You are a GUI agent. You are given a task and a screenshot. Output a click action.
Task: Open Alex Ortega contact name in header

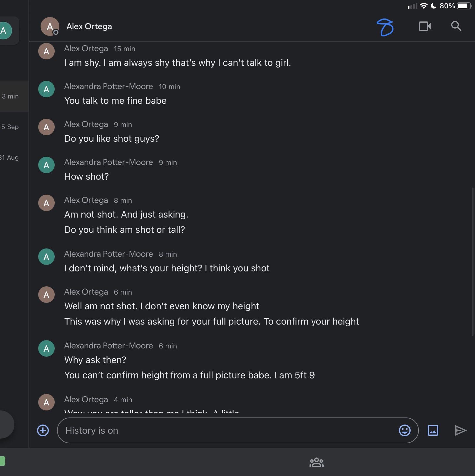pyautogui.click(x=89, y=26)
